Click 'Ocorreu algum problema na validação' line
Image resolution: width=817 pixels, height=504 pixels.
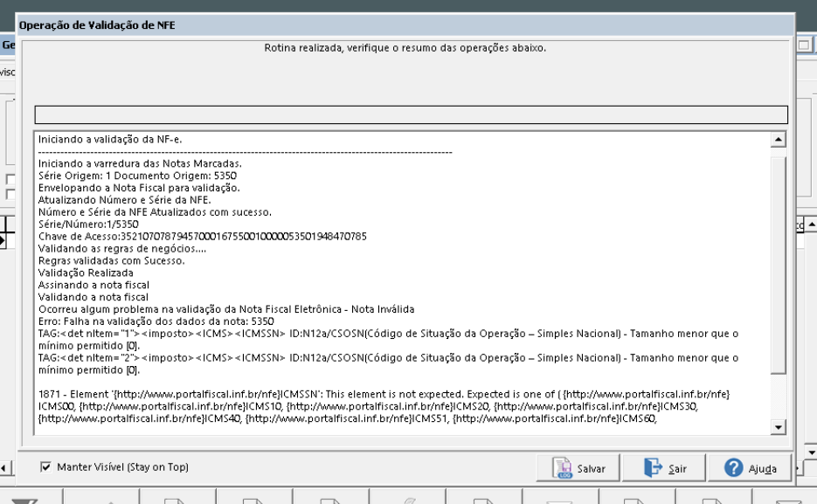tap(226, 309)
